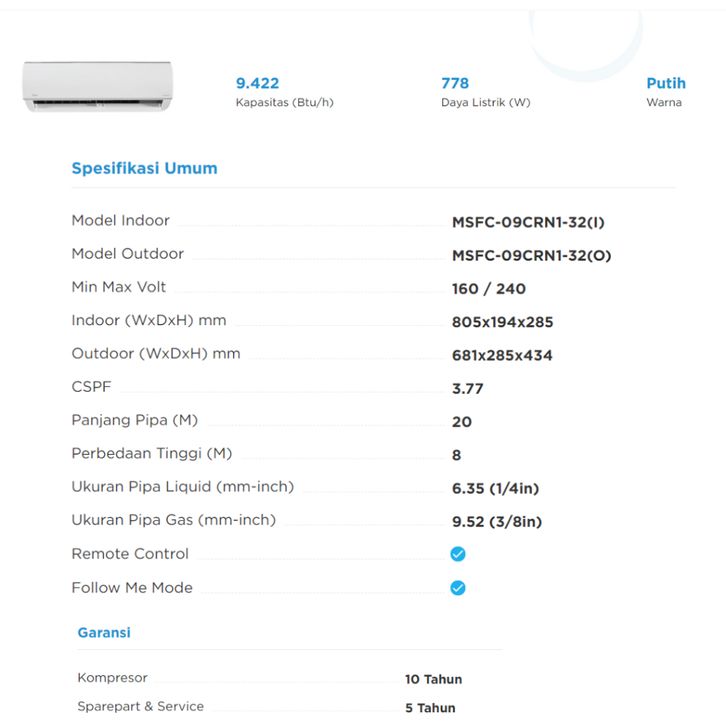
Task: Click the 805x194x285 indoor dimension value
Action: coord(502,322)
